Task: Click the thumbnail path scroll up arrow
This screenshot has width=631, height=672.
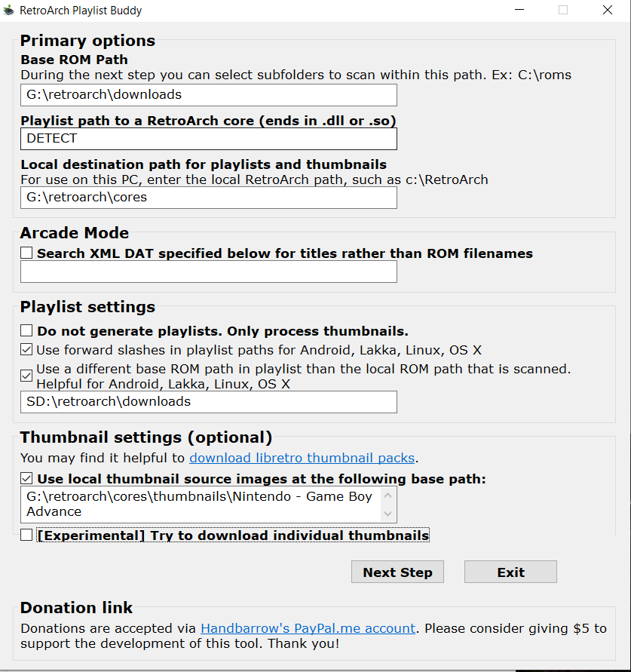Action: (388, 496)
